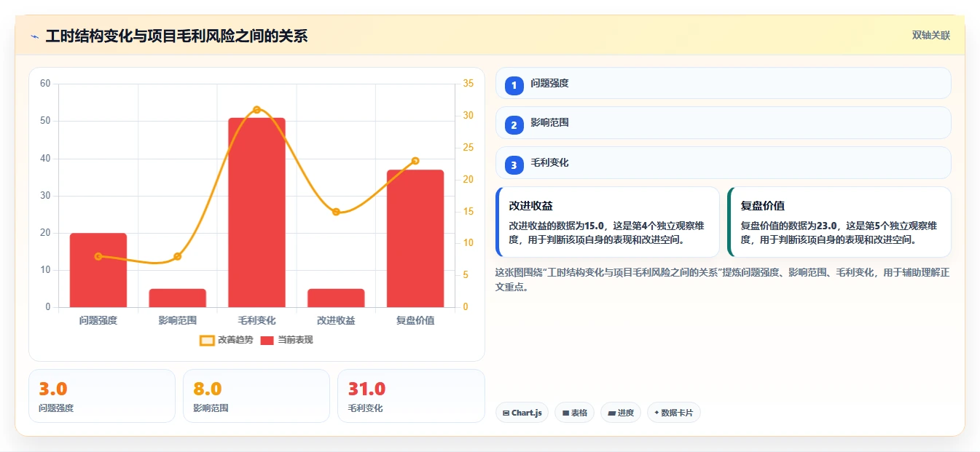
Task: Click the red bar for 影响范围
Action: [178, 298]
